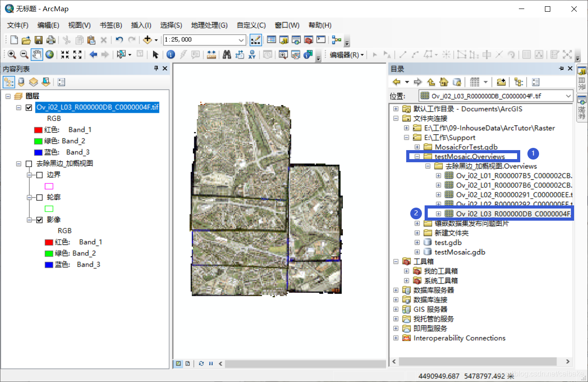Open the 编辑(E) menu
The height and width of the screenshot is (382, 588).
click(48, 25)
